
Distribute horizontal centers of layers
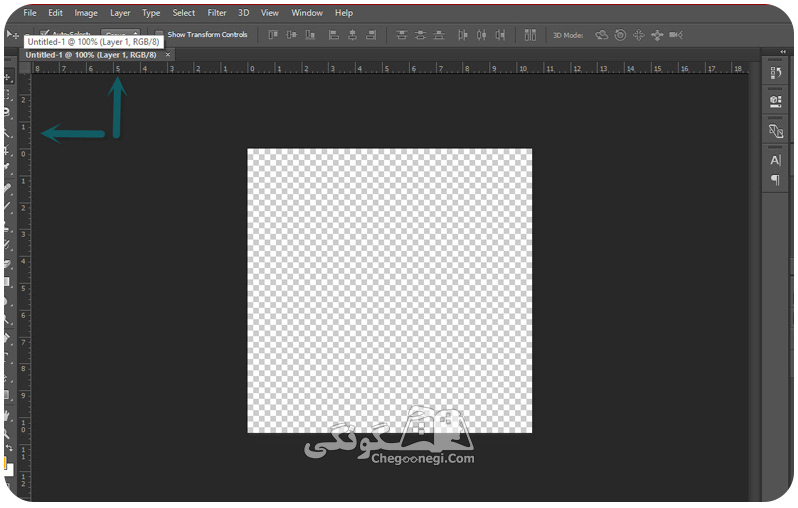click(481, 35)
